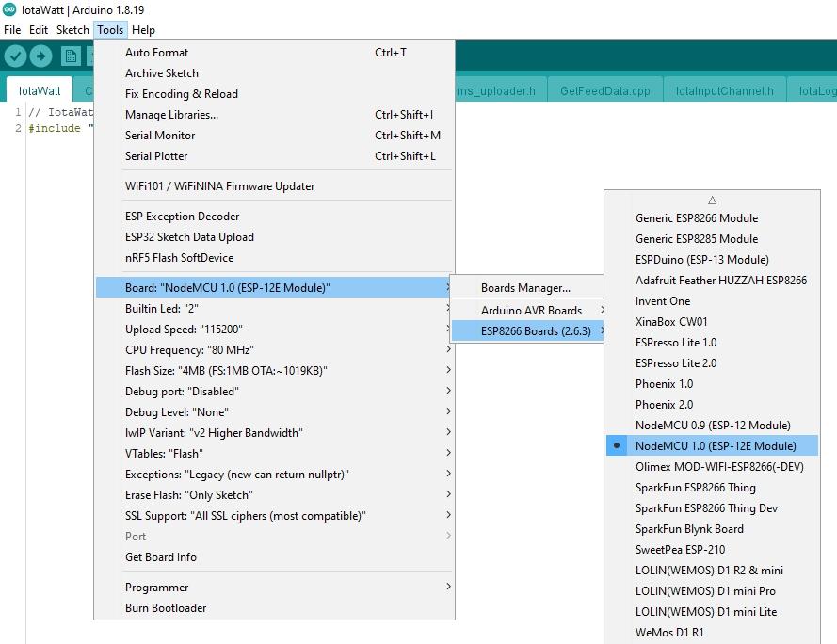Switch to the GetFeedData.cpp tab

[605, 90]
